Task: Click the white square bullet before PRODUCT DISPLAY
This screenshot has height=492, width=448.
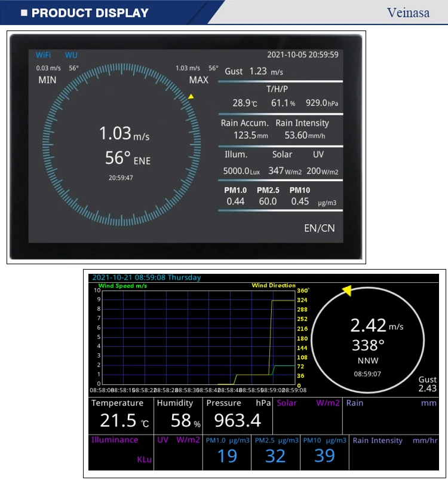Action: click(x=23, y=13)
